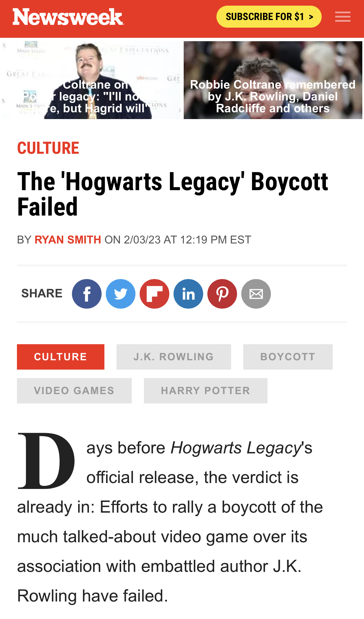Share article on Flipboard

click(x=154, y=294)
